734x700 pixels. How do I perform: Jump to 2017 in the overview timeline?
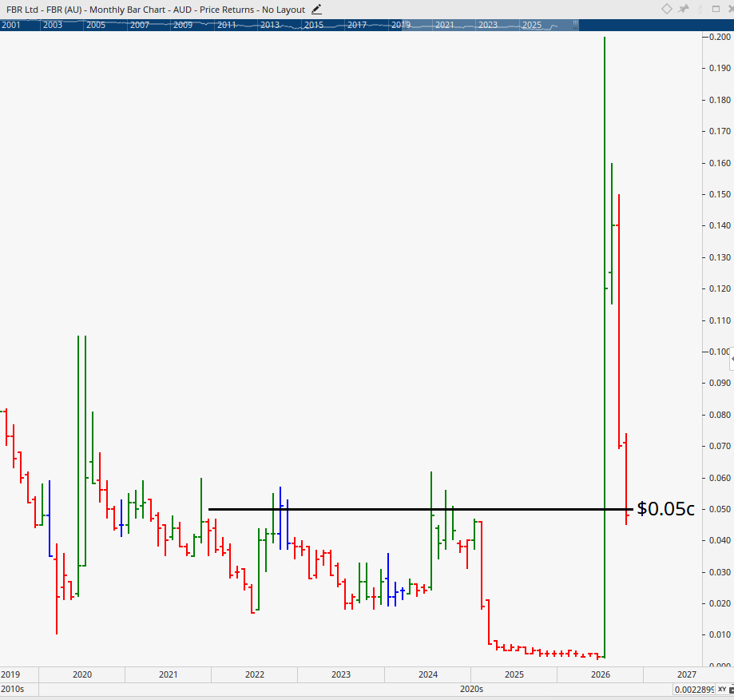click(357, 25)
